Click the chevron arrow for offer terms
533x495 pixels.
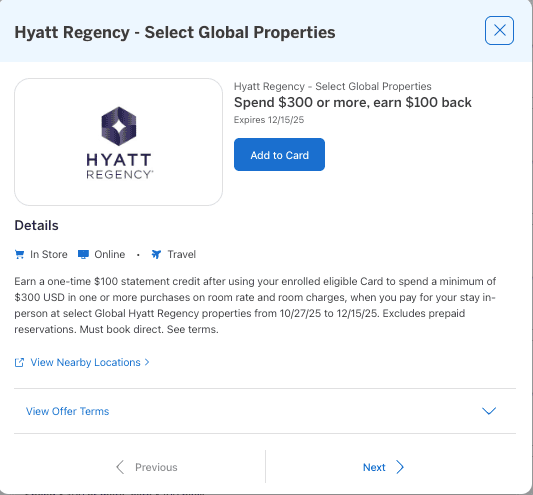[489, 411]
